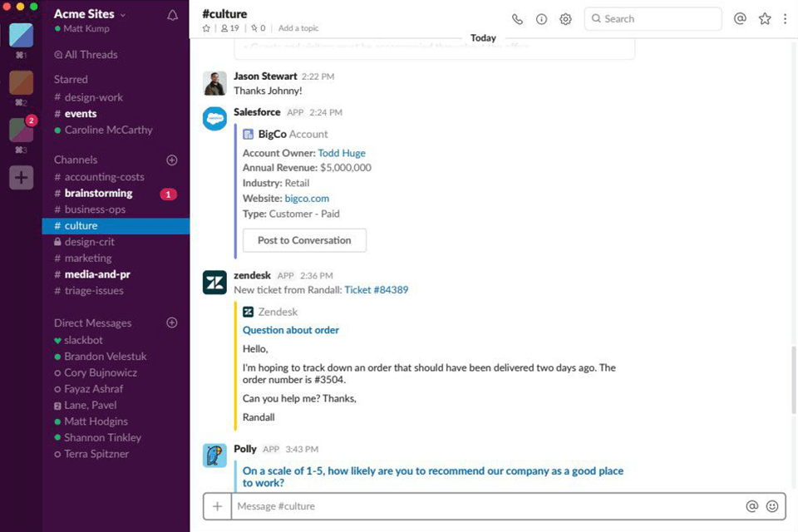Open channel settings gear icon
Image resolution: width=798 pixels, height=532 pixels.
tap(565, 19)
